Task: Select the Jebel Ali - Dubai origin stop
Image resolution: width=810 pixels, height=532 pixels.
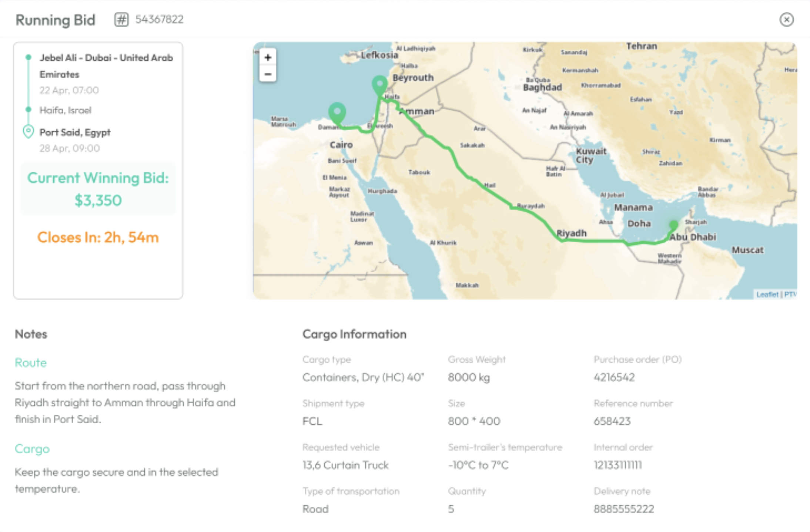Action: [106, 66]
